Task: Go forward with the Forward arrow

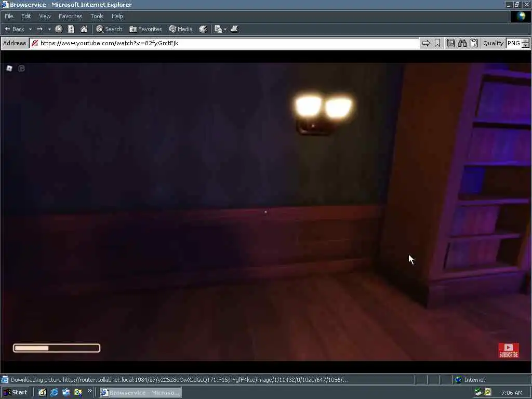Action: click(x=39, y=29)
